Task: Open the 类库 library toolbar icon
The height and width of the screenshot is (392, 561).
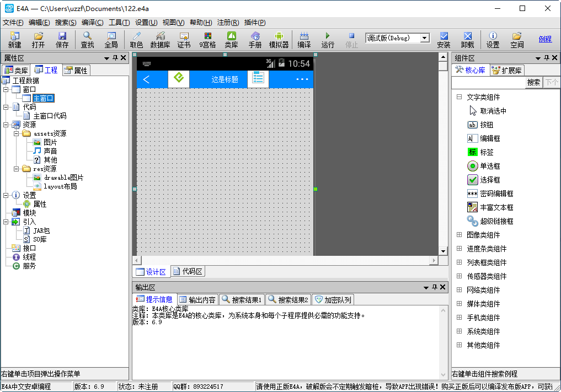Action: pyautogui.click(x=232, y=39)
